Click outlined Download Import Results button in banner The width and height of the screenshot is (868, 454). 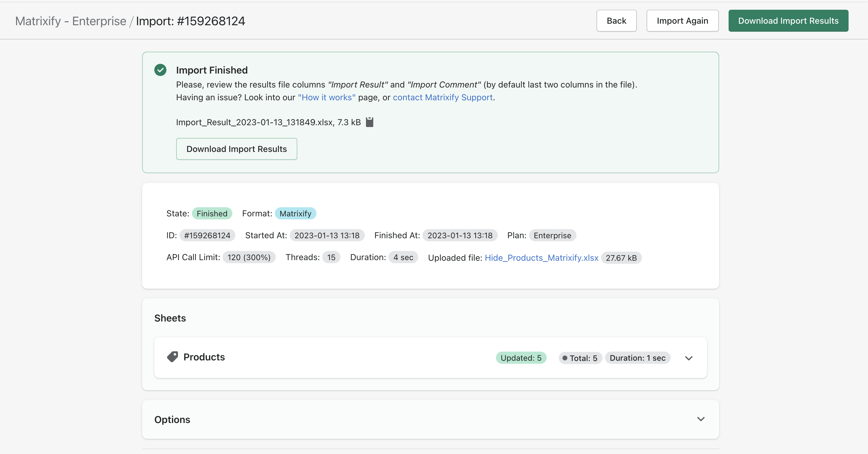tap(237, 149)
